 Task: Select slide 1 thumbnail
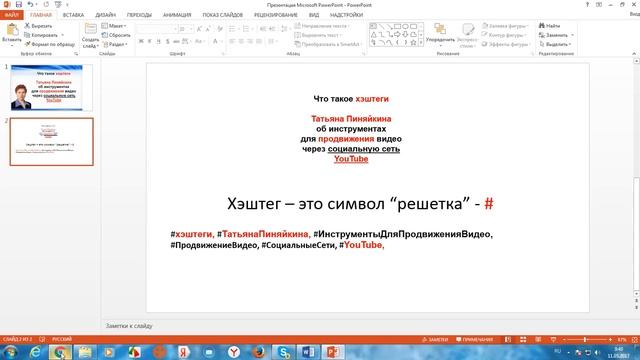(x=51, y=87)
